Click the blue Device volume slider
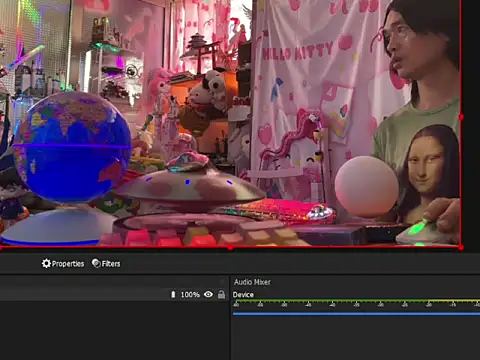Viewport: 480px width, 360px height. (x=356, y=314)
